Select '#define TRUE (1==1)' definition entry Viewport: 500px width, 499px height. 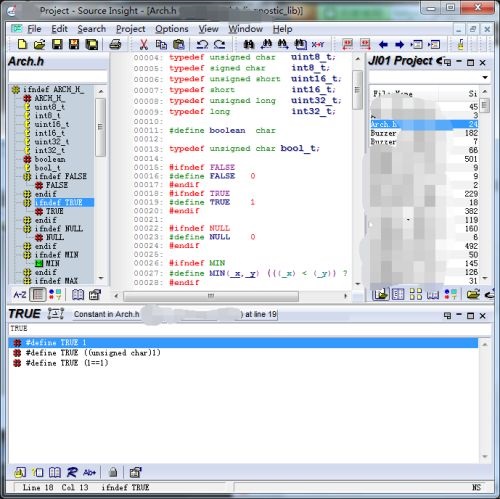(67, 363)
